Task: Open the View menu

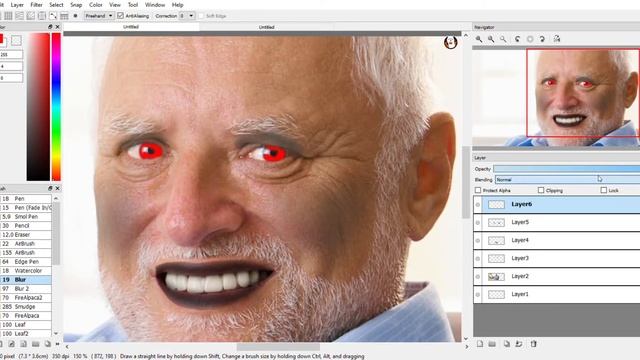Action: [x=115, y=5]
